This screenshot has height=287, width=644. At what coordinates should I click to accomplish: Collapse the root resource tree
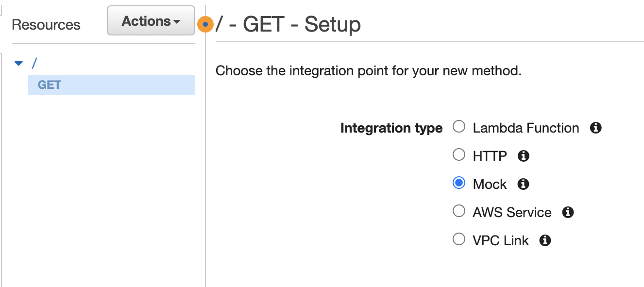click(x=18, y=63)
